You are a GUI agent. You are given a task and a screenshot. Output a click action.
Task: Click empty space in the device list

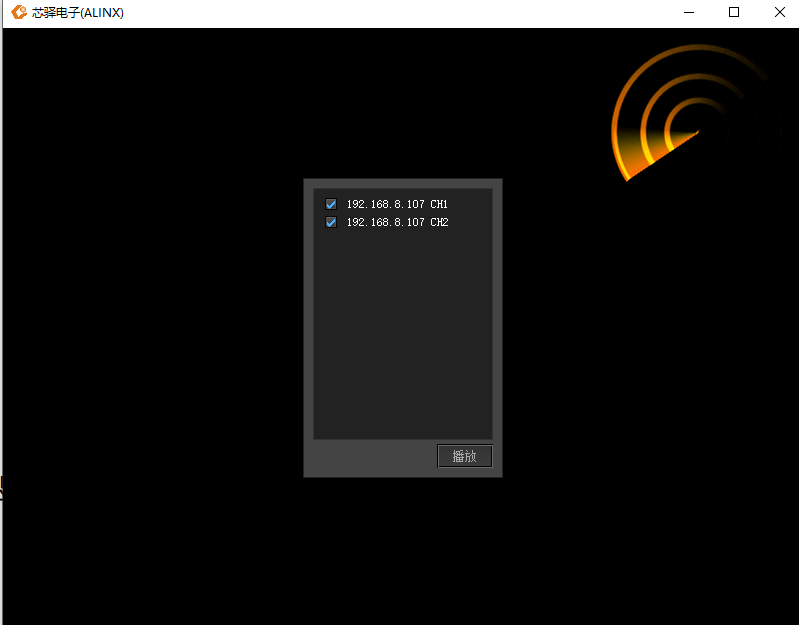pyautogui.click(x=403, y=334)
